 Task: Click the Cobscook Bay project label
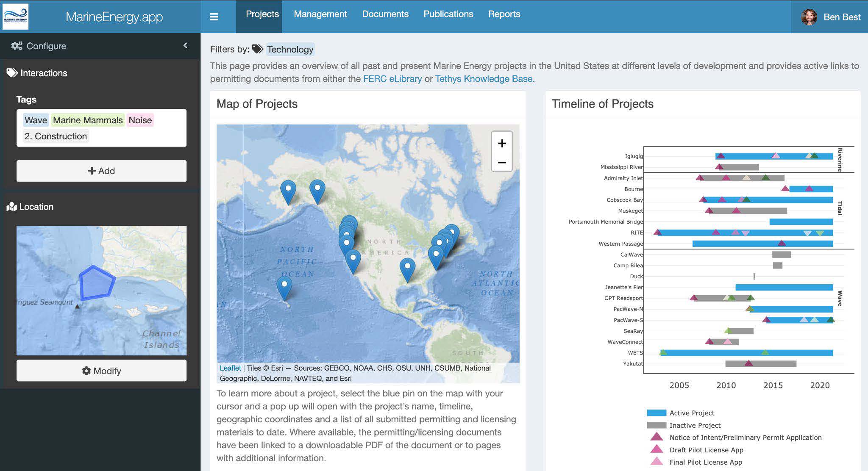[625, 200]
